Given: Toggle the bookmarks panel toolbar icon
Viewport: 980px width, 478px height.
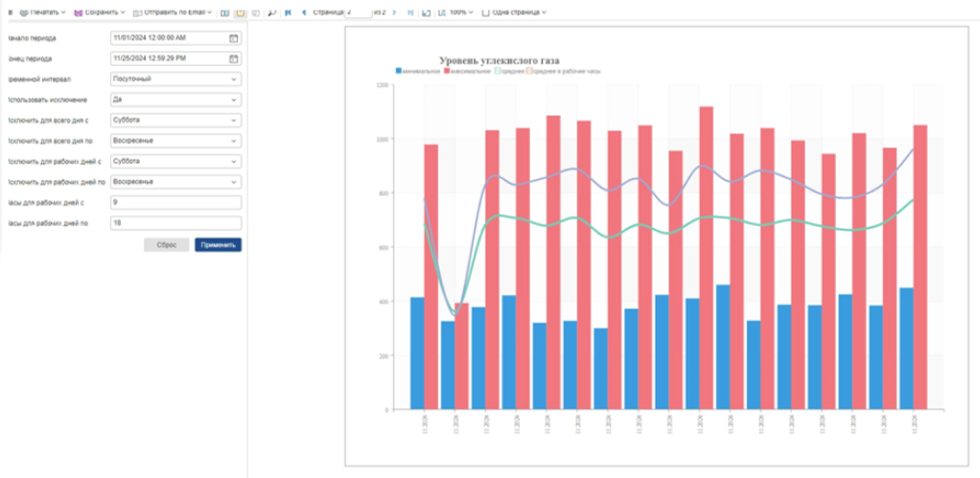Looking at the screenshot, I should [x=225, y=12].
